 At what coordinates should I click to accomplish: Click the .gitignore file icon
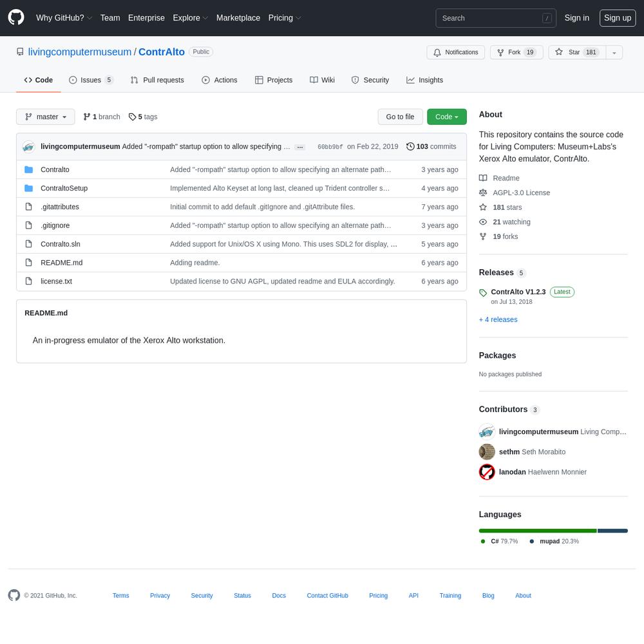tap(28, 225)
